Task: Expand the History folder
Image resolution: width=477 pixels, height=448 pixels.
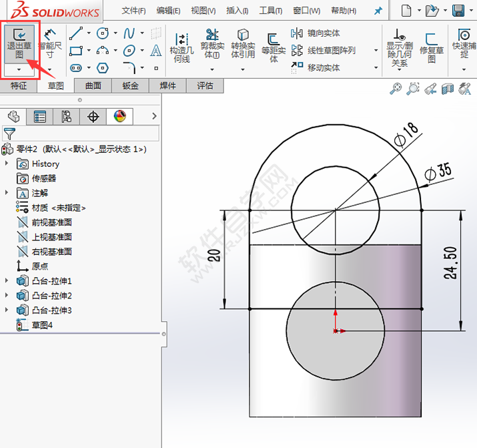Action: click(x=7, y=163)
